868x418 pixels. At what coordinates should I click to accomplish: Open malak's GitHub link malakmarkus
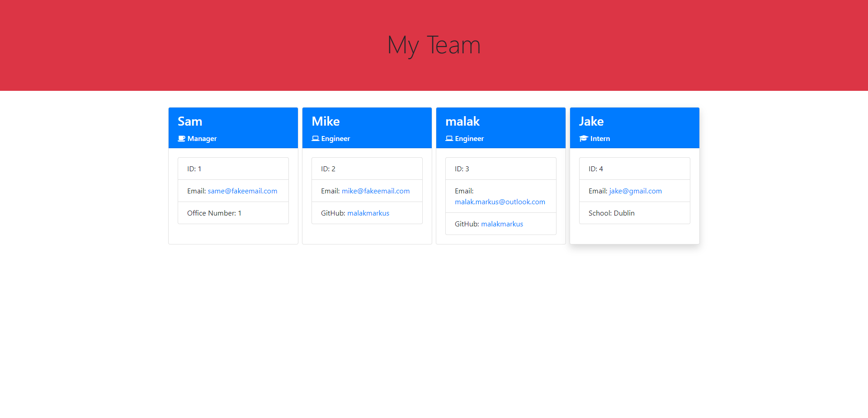pos(502,224)
